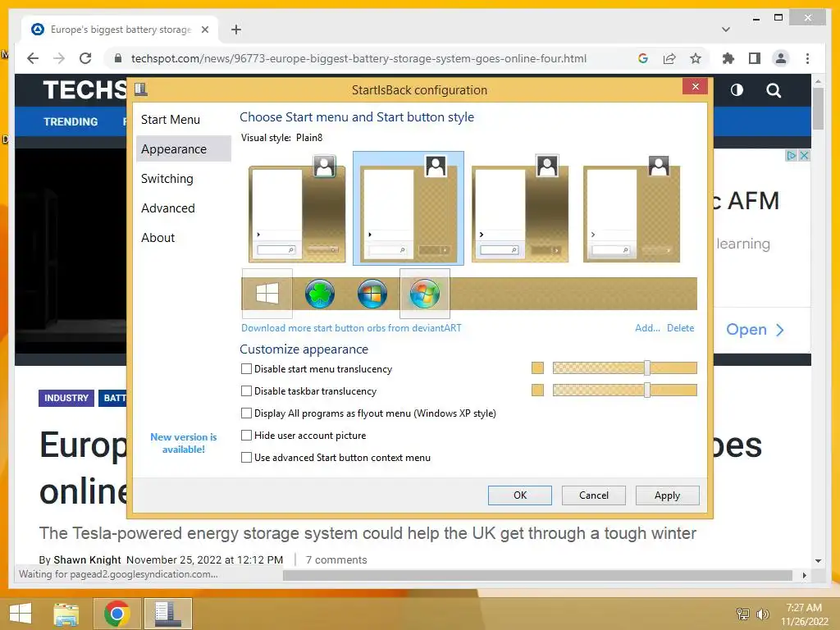This screenshot has height=630, width=840.
Task: Open the taskbar clock showing 7:27 AM
Action: point(804,614)
